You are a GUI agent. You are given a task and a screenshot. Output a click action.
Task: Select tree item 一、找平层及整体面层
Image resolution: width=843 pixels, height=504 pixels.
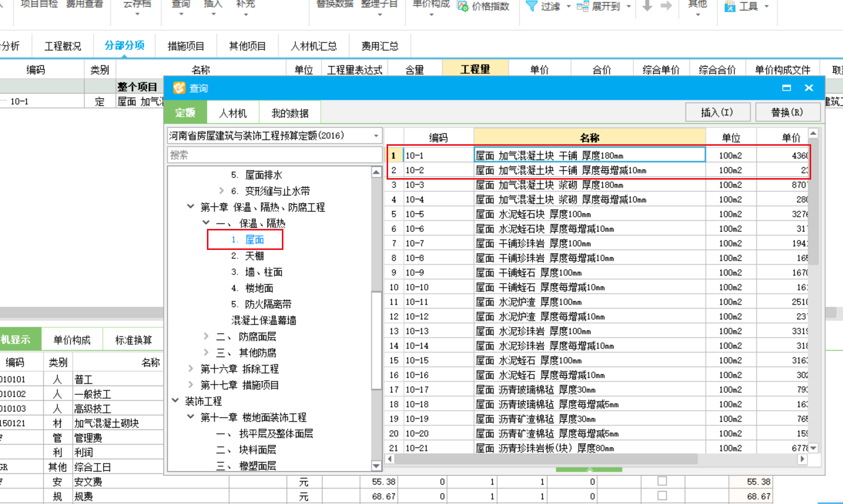(x=264, y=433)
